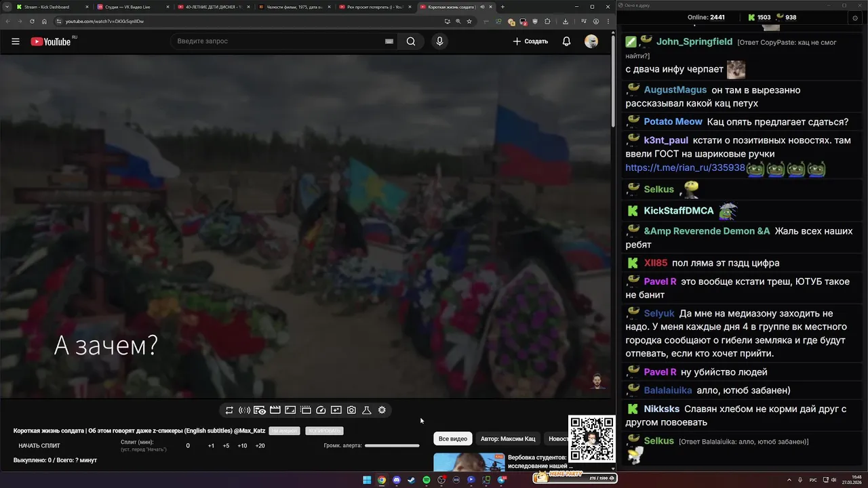The height and width of the screenshot is (488, 868).
Task: Click the Создать button
Action: point(530,41)
